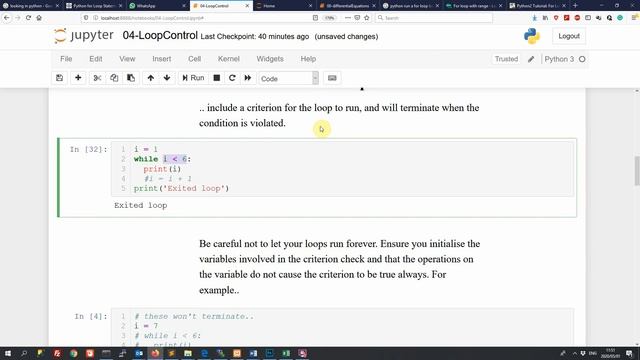The width and height of the screenshot is (640, 360).
Task: Go back with the browser back arrow
Action: [x=7, y=18]
